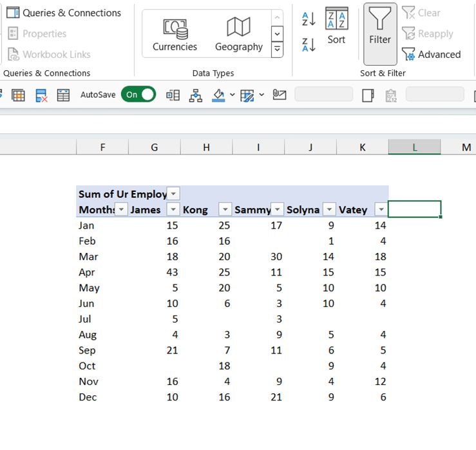
Task: Open the James column filter dropdown
Action: (173, 209)
